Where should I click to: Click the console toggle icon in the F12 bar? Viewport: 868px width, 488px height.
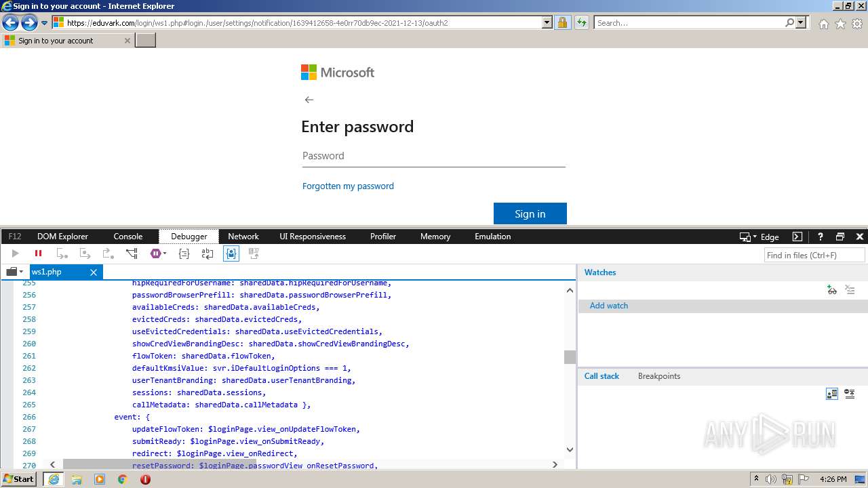797,237
